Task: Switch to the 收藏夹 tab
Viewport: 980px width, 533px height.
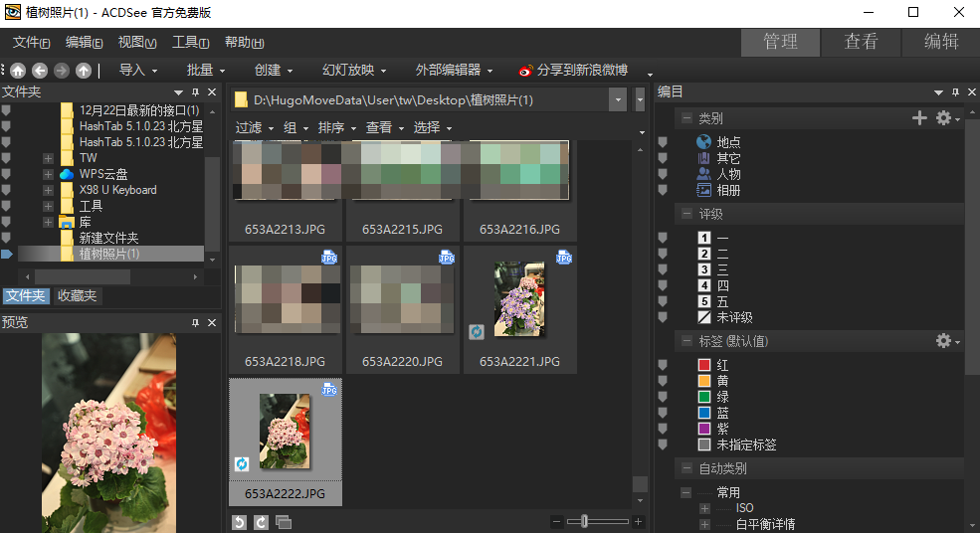Action: (x=77, y=295)
